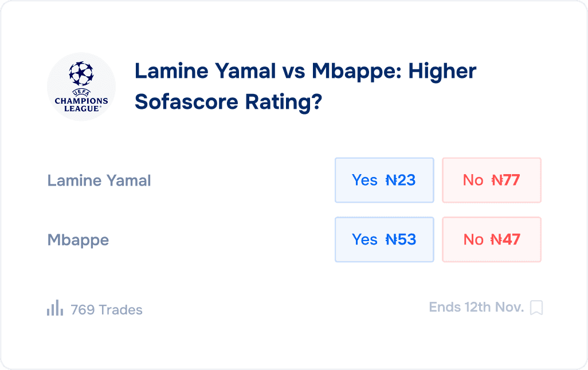The width and height of the screenshot is (588, 370).
Task: Buy No on Lamine Yamal
Action: (x=491, y=180)
